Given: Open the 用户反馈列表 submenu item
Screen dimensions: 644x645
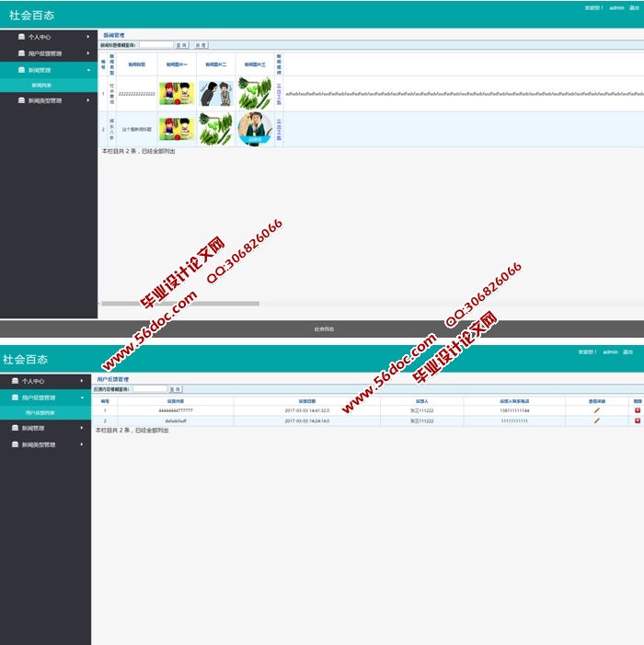Looking at the screenshot, I should click(x=39, y=413).
